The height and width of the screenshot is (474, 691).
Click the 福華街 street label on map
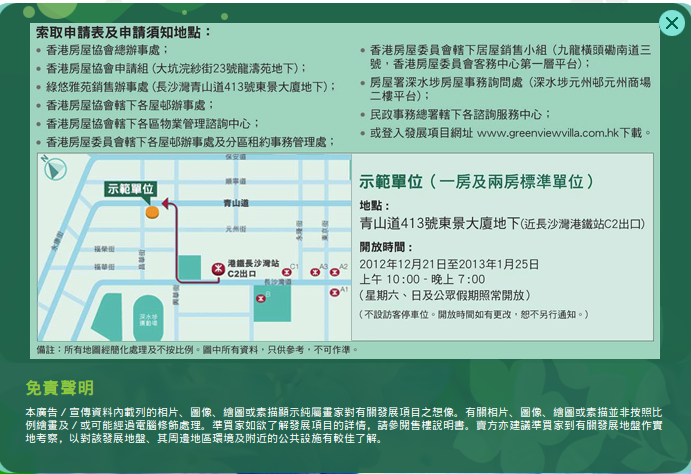click(104, 267)
